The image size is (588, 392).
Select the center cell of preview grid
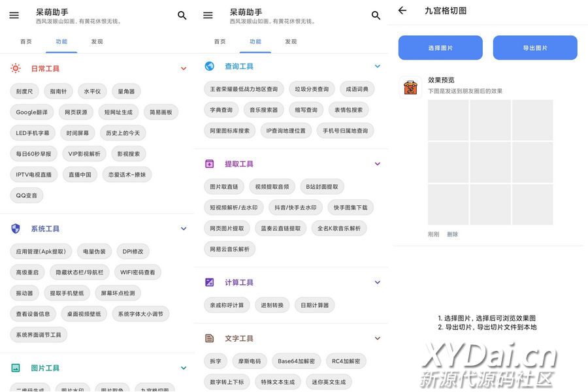click(x=490, y=162)
